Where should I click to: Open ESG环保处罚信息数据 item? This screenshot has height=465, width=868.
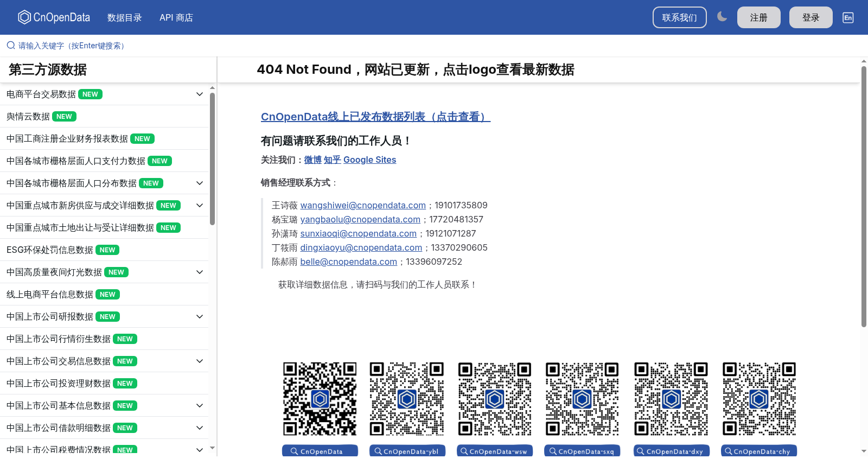click(x=104, y=250)
